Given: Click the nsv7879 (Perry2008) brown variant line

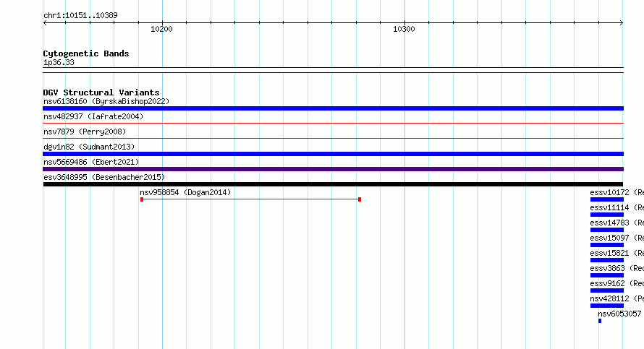Looking at the screenshot, I should 333,138.
